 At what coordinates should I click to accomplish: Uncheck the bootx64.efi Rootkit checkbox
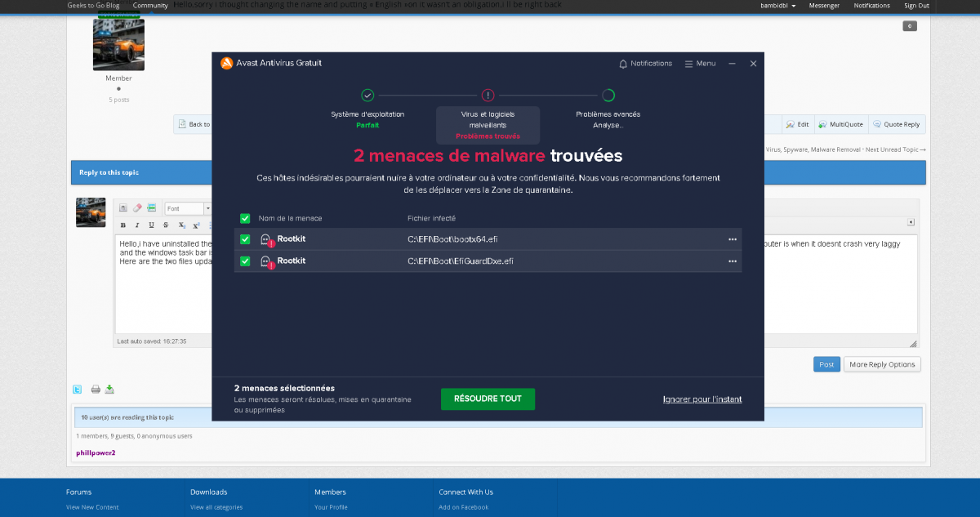pos(245,239)
